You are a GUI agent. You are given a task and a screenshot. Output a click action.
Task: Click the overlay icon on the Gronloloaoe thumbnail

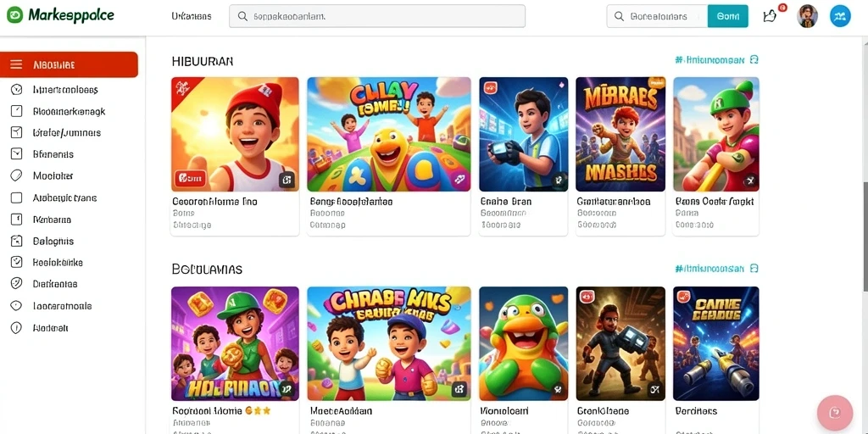click(655, 389)
